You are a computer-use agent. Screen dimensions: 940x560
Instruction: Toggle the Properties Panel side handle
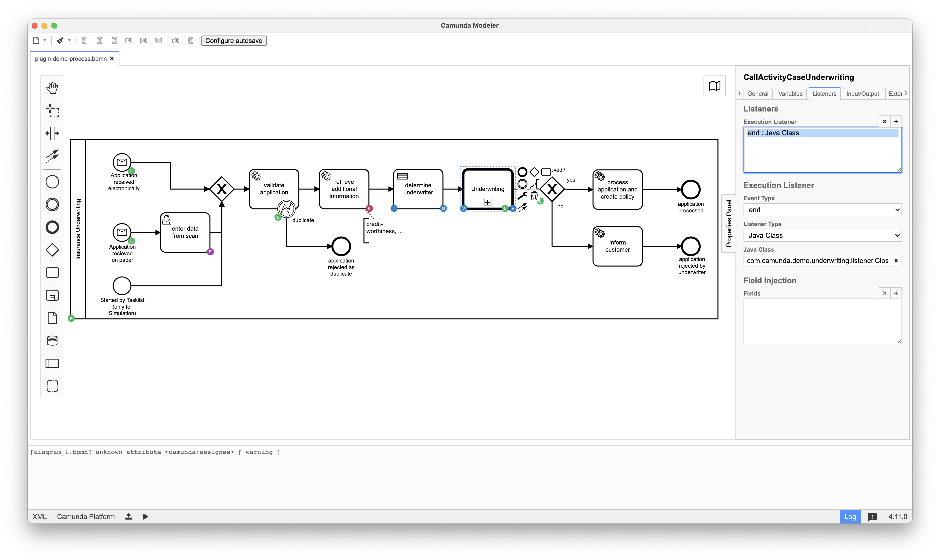(729, 223)
